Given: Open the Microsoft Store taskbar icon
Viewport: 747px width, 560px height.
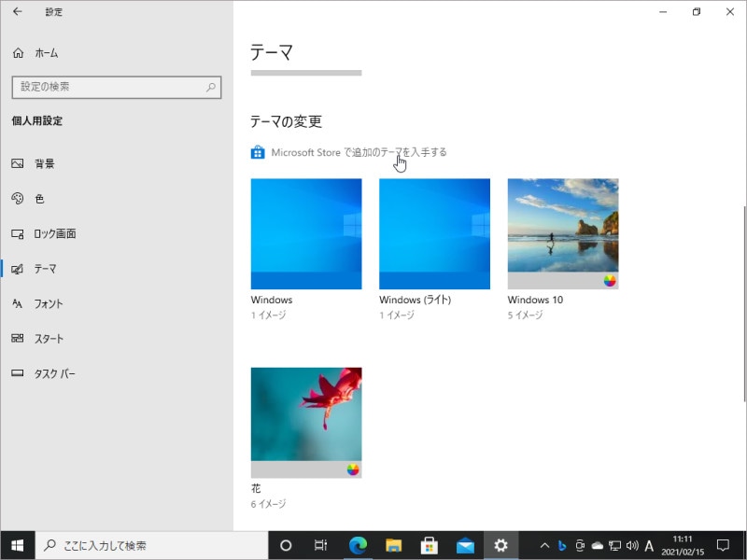Looking at the screenshot, I should pyautogui.click(x=429, y=546).
